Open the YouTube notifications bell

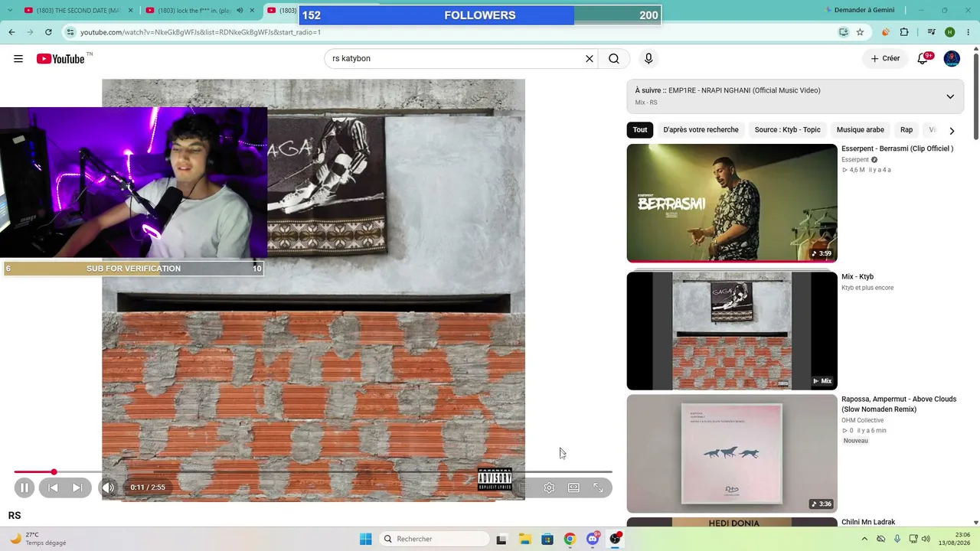923,59
